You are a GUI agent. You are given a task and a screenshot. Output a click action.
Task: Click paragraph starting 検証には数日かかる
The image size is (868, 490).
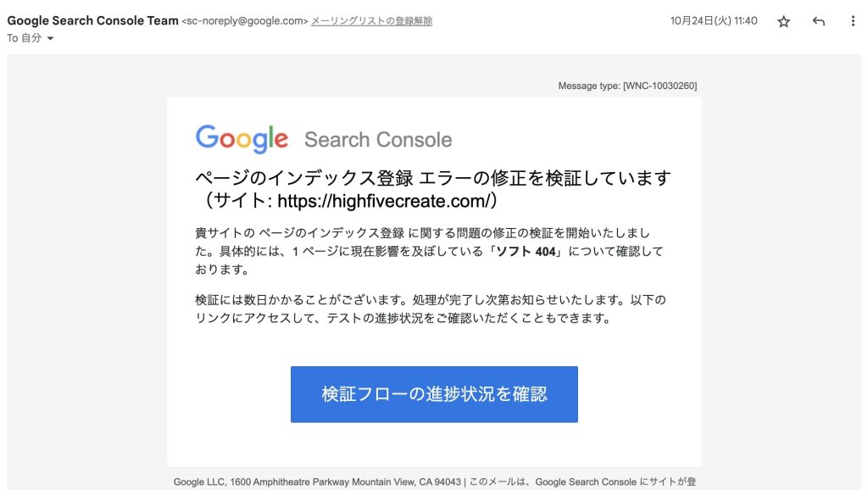point(431,309)
